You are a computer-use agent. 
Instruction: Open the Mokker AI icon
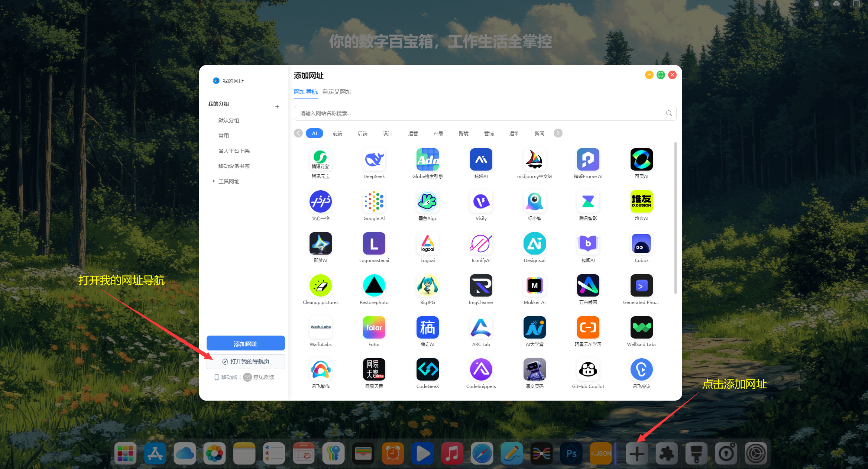pos(534,285)
